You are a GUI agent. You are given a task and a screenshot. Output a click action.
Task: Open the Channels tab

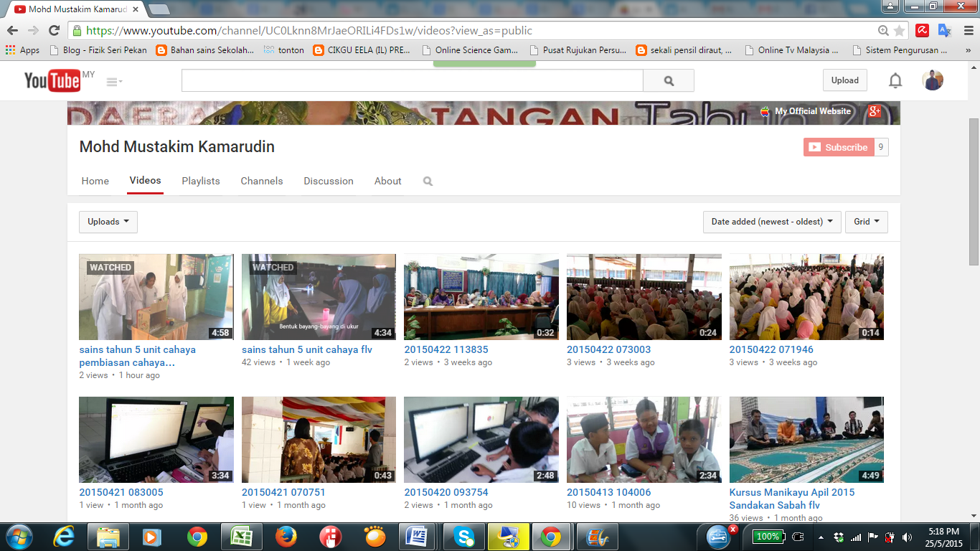click(262, 181)
